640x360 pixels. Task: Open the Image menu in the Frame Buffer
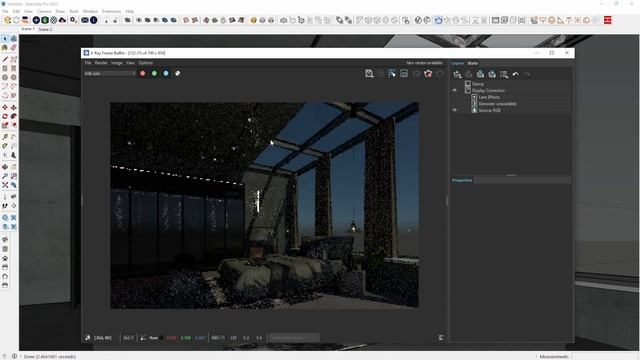click(117, 63)
